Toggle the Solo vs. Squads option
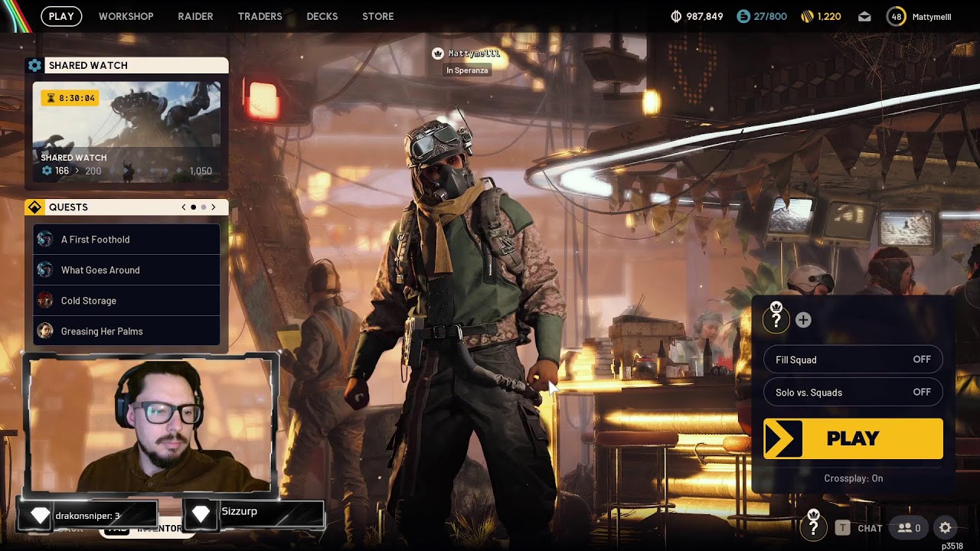The height and width of the screenshot is (551, 980). [853, 393]
